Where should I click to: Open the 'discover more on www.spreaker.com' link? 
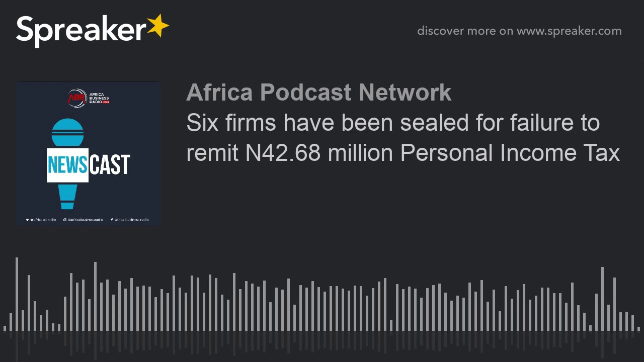coord(519,31)
